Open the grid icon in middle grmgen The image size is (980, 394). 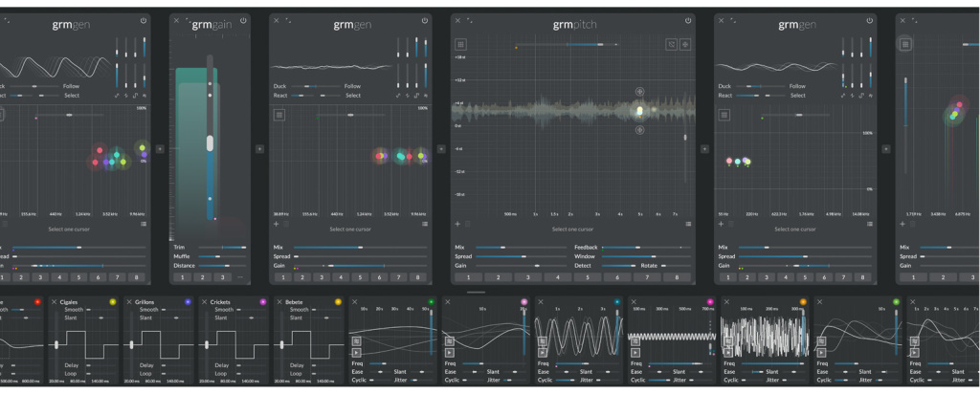279,115
